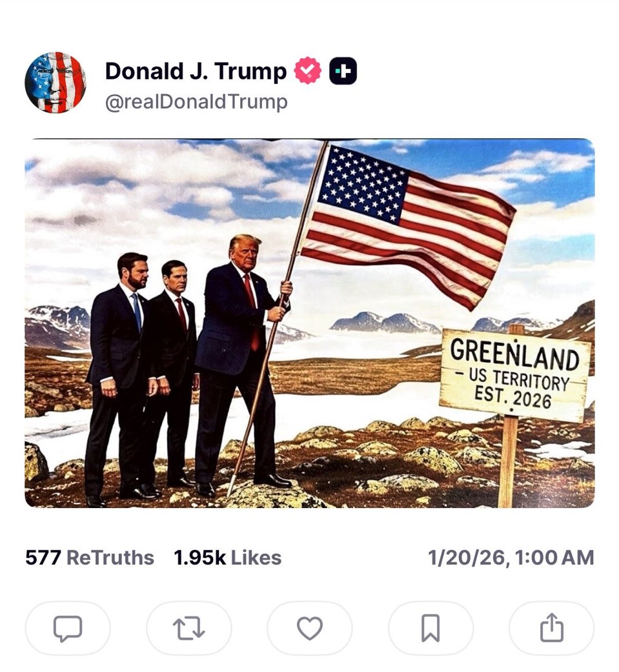
Task: Click the 1/20/26, 1:00 AM timestamp
Action: 511,558
